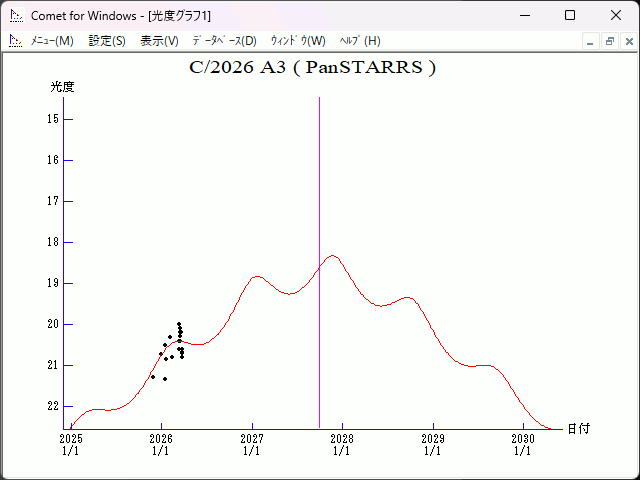Expand the ヘルプ(H) help menu
The height and width of the screenshot is (480, 640).
pyautogui.click(x=360, y=41)
